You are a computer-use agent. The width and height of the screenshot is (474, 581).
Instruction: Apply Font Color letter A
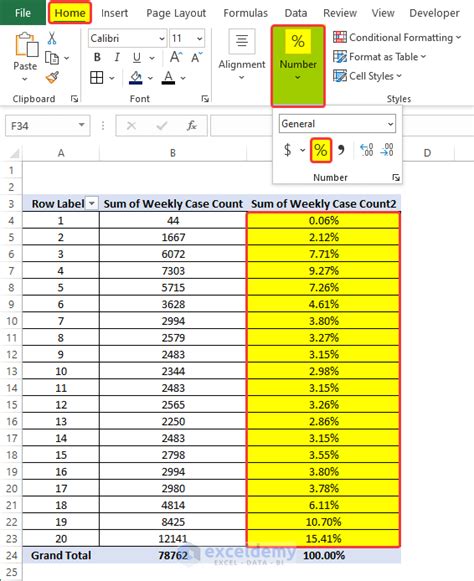point(169,78)
